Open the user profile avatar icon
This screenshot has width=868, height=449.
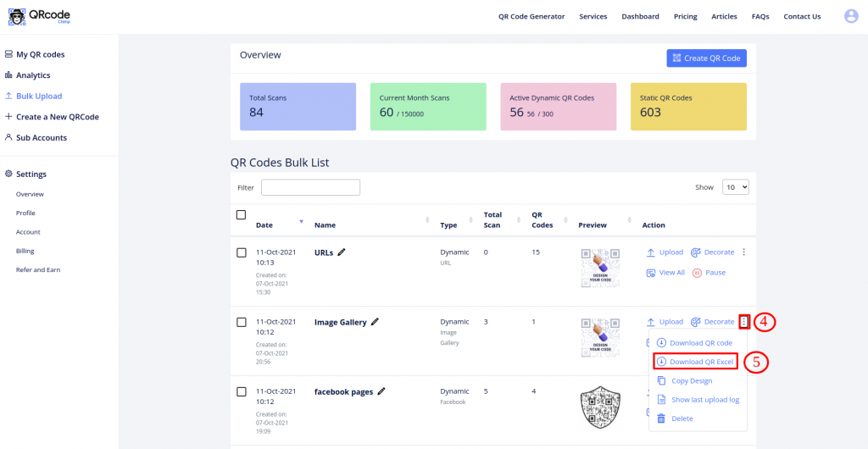click(851, 16)
